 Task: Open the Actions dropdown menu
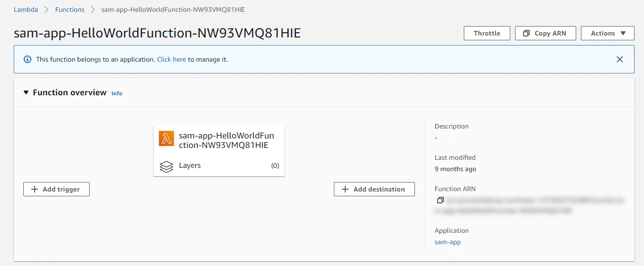point(607,33)
